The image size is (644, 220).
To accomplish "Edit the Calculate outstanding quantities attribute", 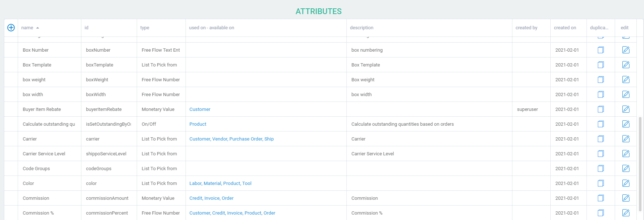I will [626, 124].
